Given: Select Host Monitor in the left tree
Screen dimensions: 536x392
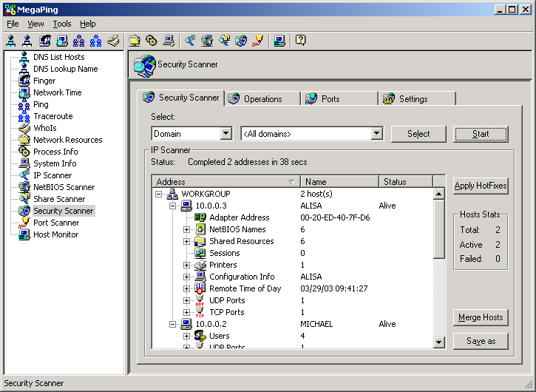Looking at the screenshot, I should pyautogui.click(x=55, y=234).
